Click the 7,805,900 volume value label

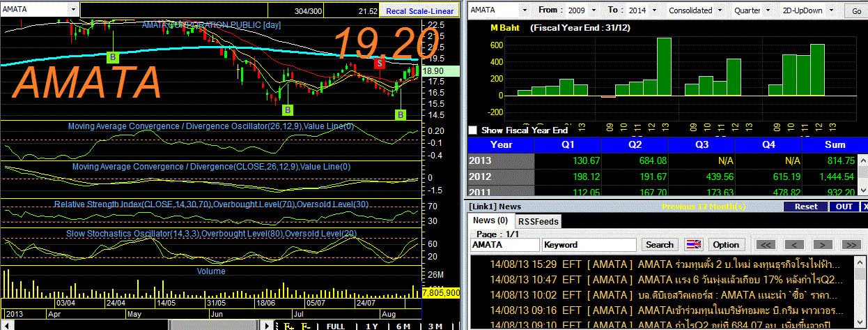440,293
